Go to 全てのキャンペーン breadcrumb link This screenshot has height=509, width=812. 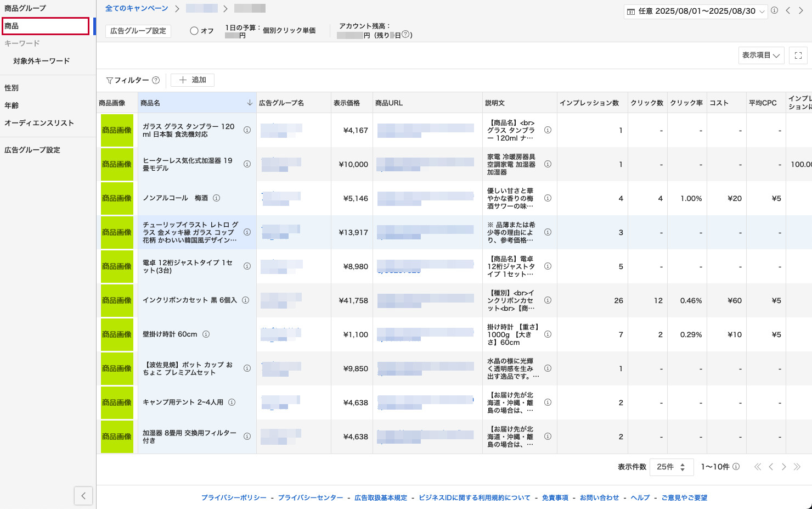pyautogui.click(x=137, y=8)
